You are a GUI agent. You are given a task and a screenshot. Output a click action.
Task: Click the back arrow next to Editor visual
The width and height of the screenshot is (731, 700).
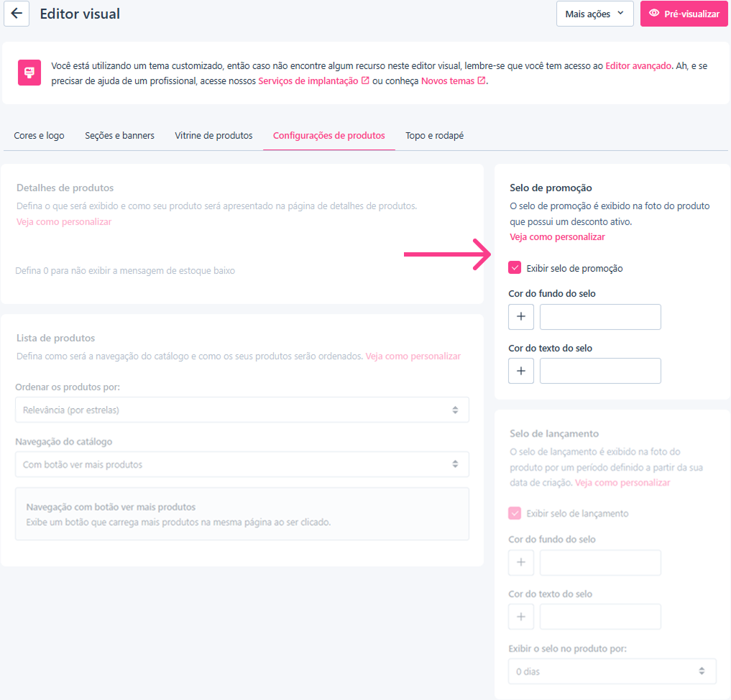click(17, 14)
